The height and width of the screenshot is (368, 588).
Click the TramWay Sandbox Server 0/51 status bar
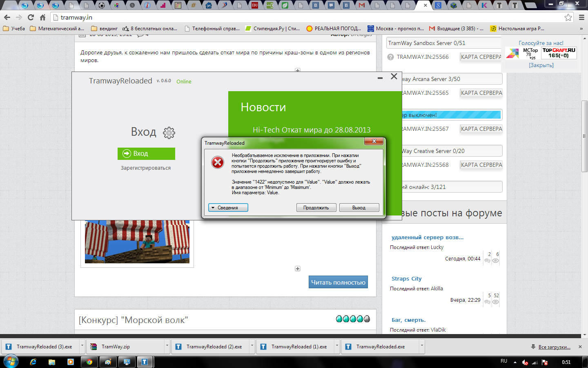444,43
